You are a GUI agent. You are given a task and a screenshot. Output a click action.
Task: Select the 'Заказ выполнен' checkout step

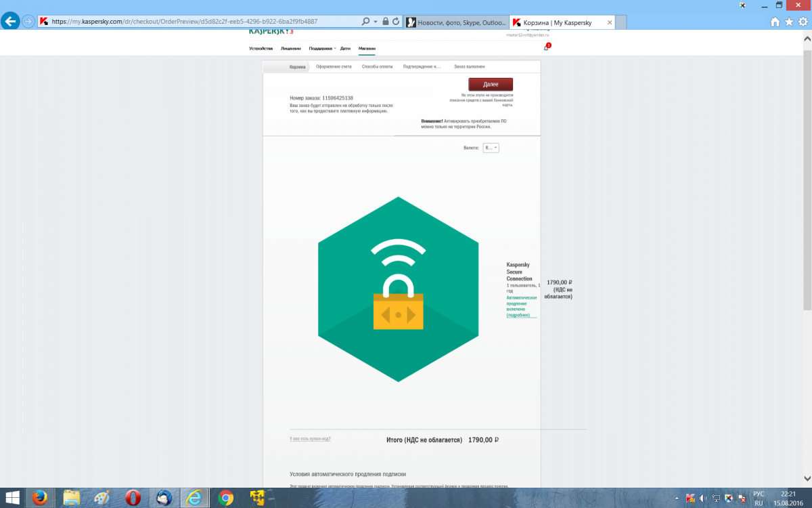point(469,66)
